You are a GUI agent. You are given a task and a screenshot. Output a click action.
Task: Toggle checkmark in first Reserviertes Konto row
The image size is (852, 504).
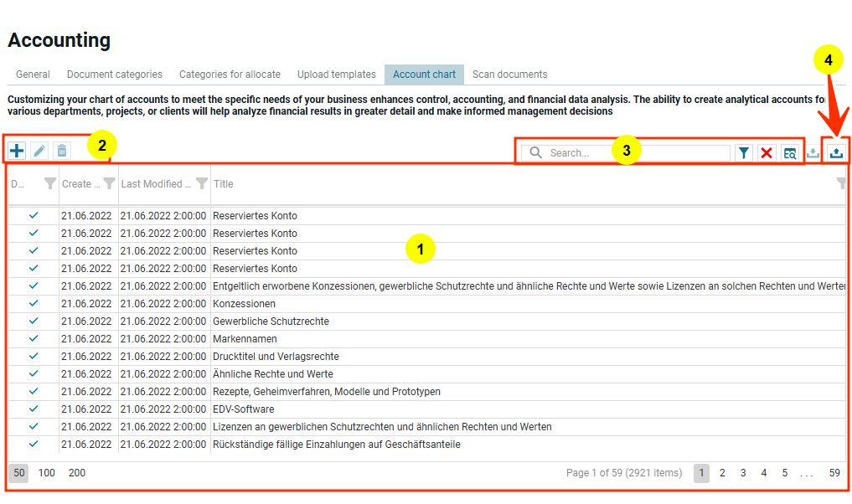[34, 216]
